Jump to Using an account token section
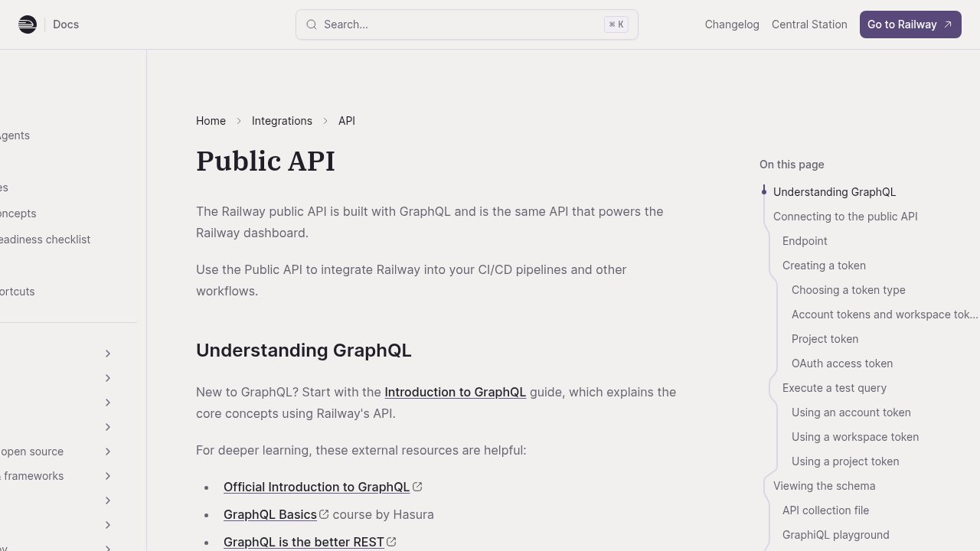 coord(851,412)
